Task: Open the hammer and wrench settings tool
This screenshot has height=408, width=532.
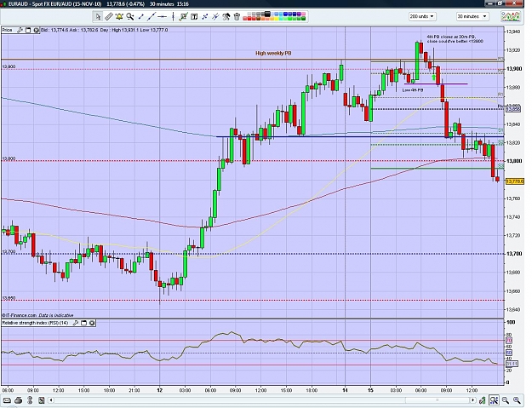Action: point(226,16)
